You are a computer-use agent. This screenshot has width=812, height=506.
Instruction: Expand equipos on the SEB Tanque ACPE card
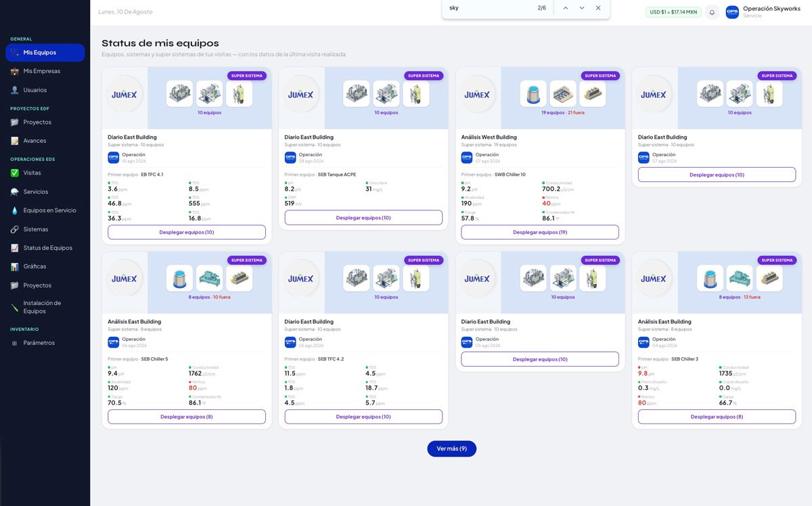(x=363, y=218)
